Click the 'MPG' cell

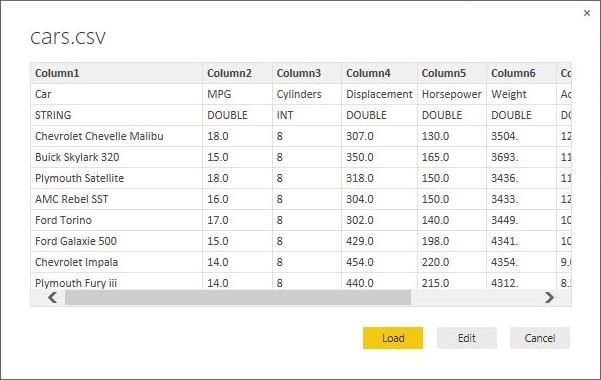point(237,94)
